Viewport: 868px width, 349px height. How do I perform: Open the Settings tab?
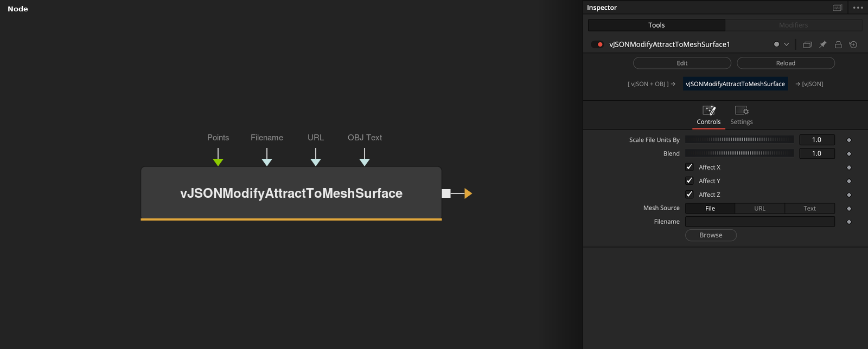[742, 115]
